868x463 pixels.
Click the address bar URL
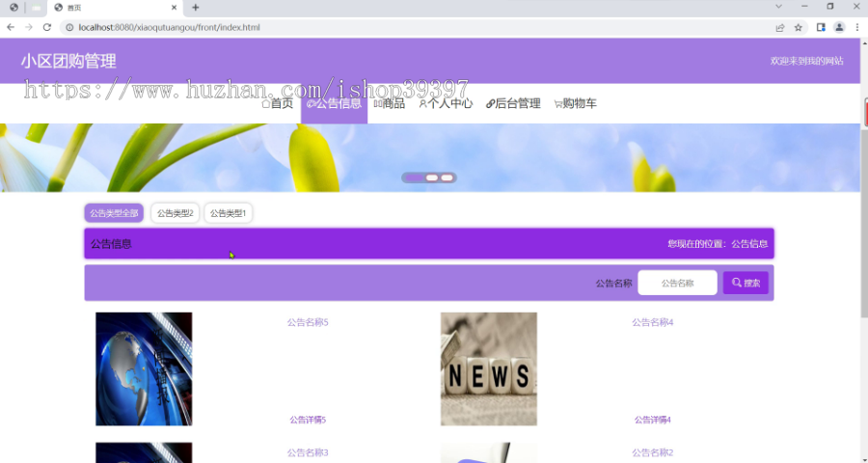click(x=169, y=27)
